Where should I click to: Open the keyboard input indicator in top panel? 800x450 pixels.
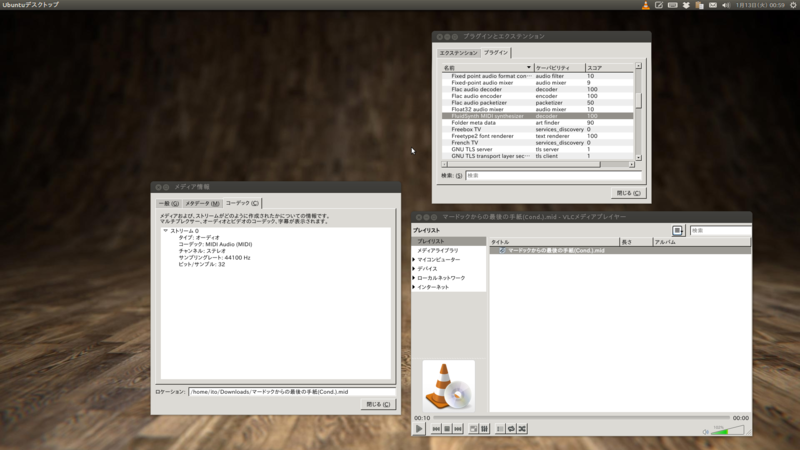[x=672, y=5]
